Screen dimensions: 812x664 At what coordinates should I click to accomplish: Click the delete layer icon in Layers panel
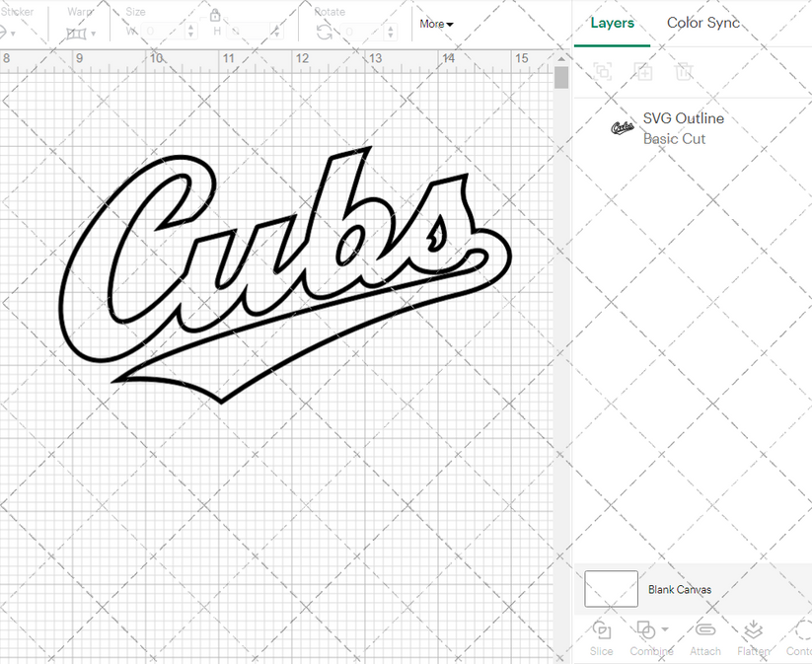pyautogui.click(x=686, y=71)
